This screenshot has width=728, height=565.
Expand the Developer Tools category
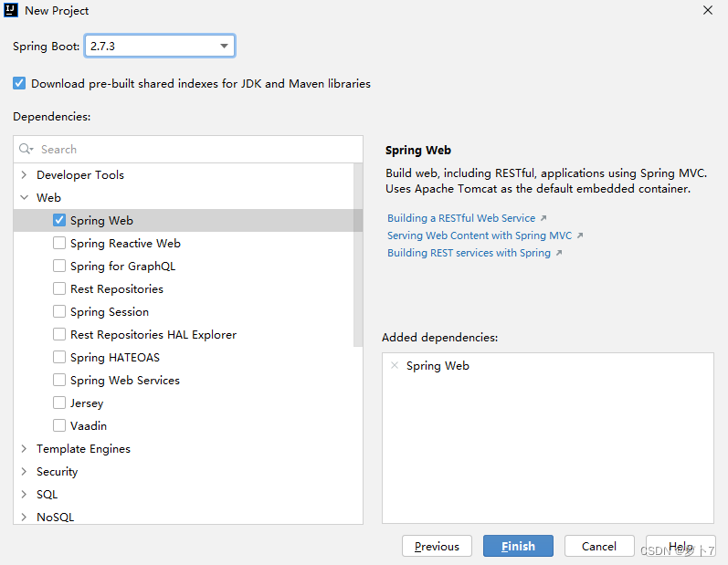(x=24, y=174)
